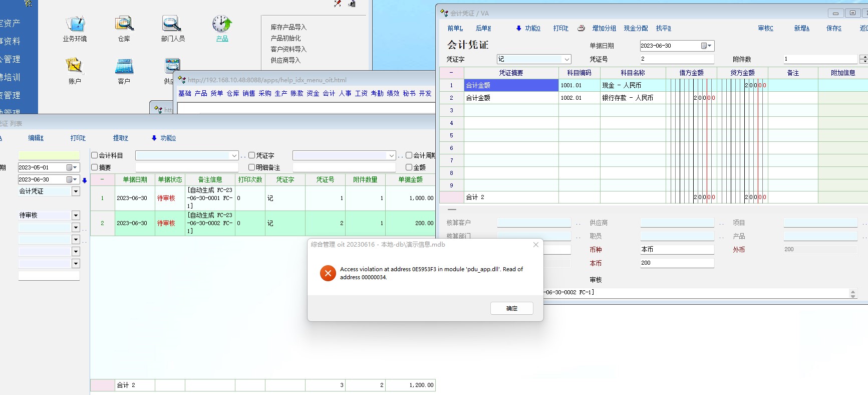Click the red error icon in dialog
Screen dimensions: 868x395
[x=328, y=273]
